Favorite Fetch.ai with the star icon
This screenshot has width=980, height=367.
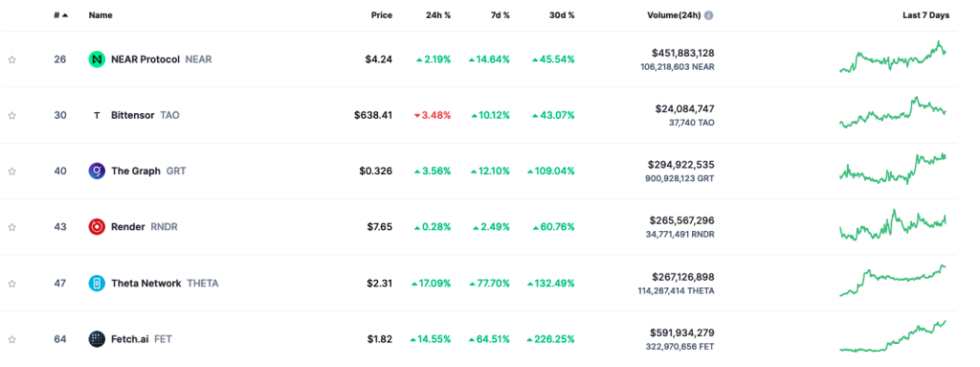(11, 339)
